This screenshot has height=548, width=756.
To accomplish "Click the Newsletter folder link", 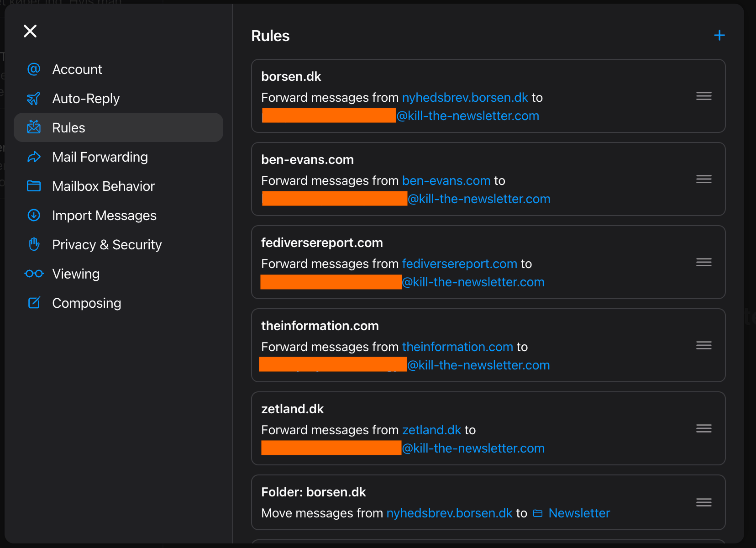I will [579, 513].
